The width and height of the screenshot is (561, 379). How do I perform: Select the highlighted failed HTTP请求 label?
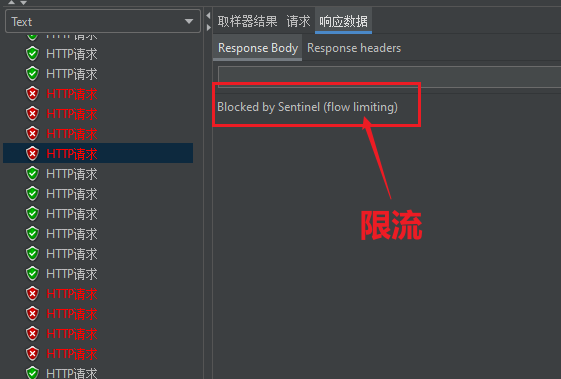pos(72,154)
